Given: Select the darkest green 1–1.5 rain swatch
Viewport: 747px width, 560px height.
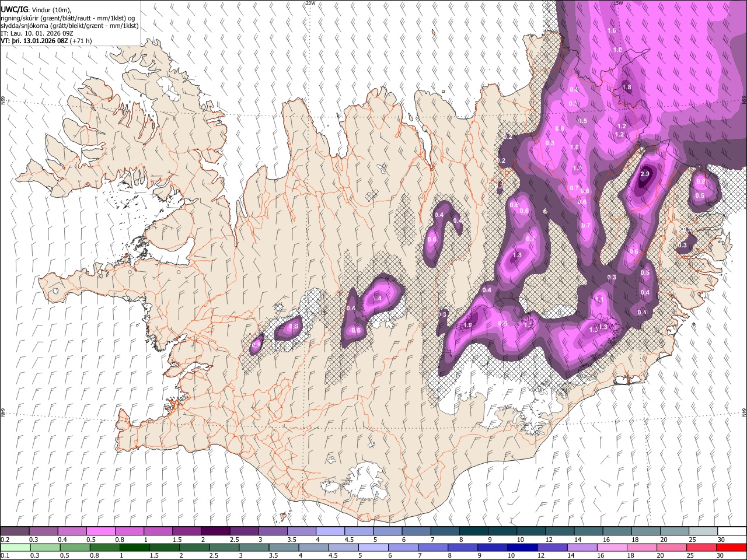Looking at the screenshot, I should 134,547.
